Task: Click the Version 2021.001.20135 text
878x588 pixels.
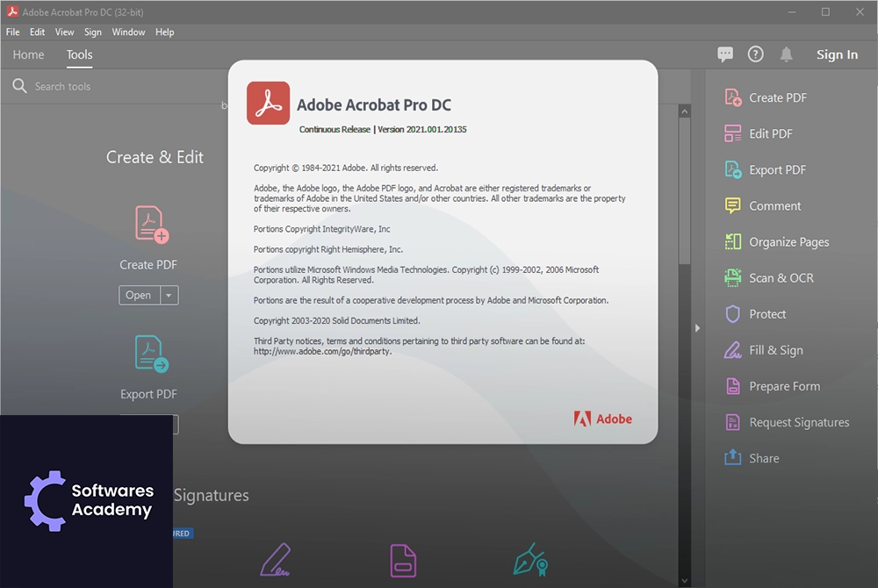Action: [x=421, y=129]
